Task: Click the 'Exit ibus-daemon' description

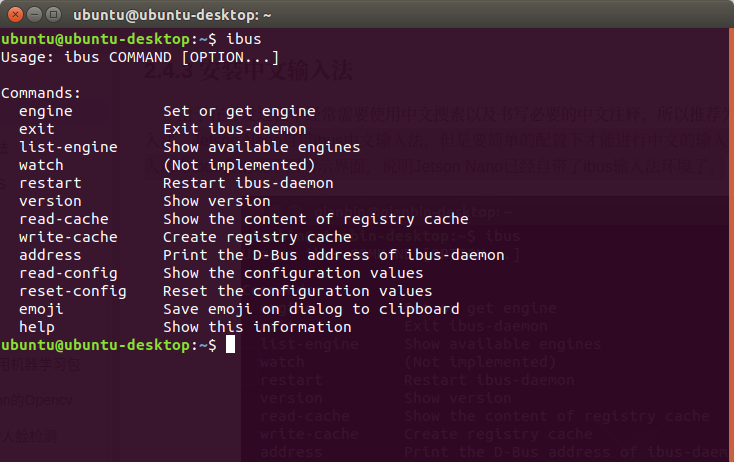Action: point(235,129)
